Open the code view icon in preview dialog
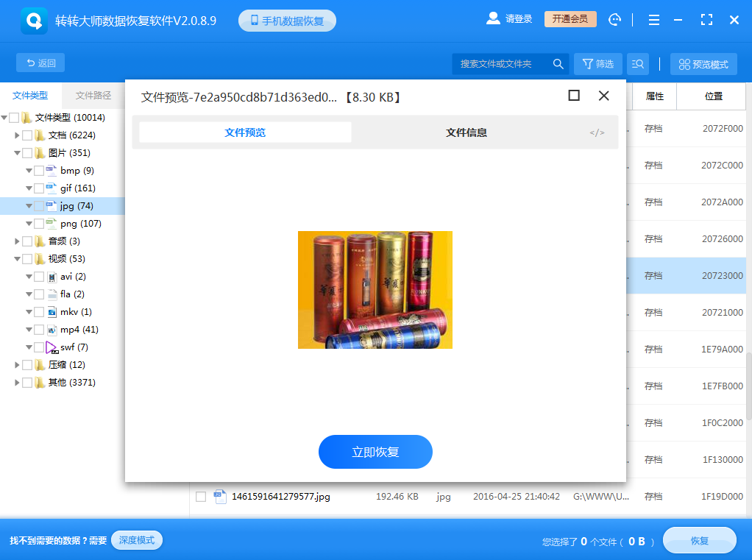The height and width of the screenshot is (560, 752). [x=597, y=132]
